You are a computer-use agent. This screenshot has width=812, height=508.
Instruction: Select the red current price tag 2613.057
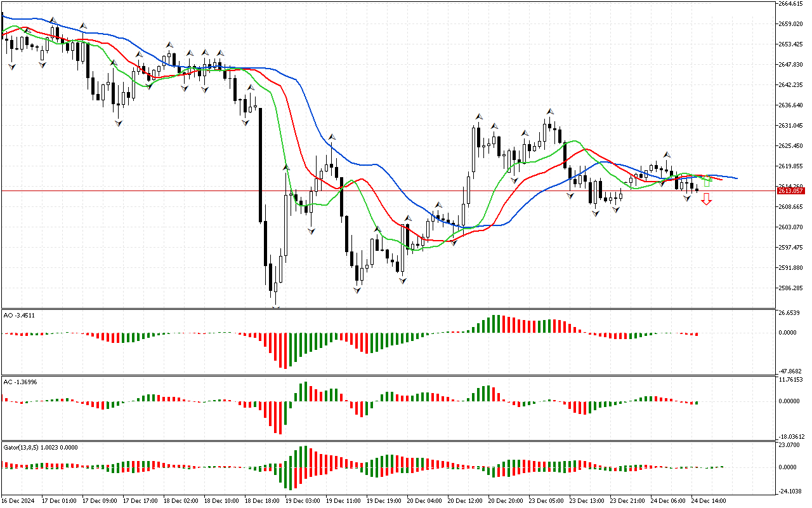point(790,190)
